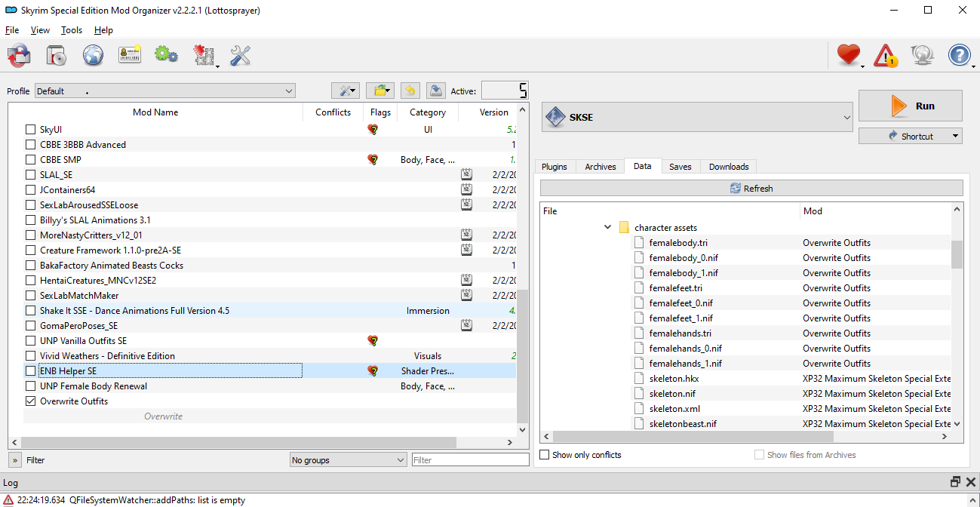This screenshot has height=507, width=980.
Task: Click the log warning triangle icon
Action: pyautogui.click(x=8, y=499)
